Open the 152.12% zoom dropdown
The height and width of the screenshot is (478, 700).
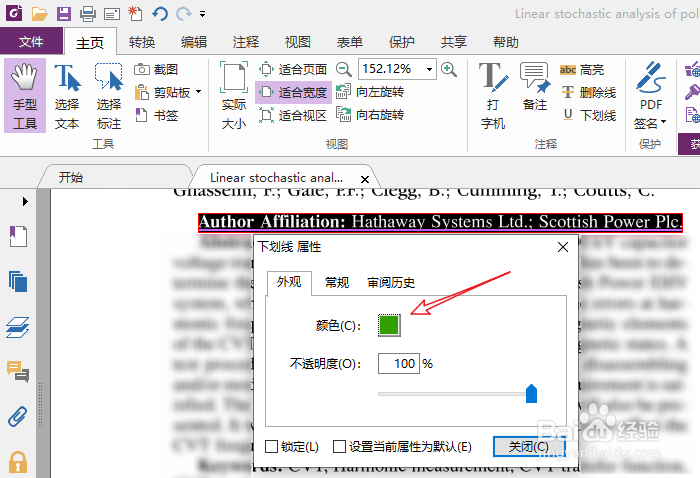(x=429, y=69)
